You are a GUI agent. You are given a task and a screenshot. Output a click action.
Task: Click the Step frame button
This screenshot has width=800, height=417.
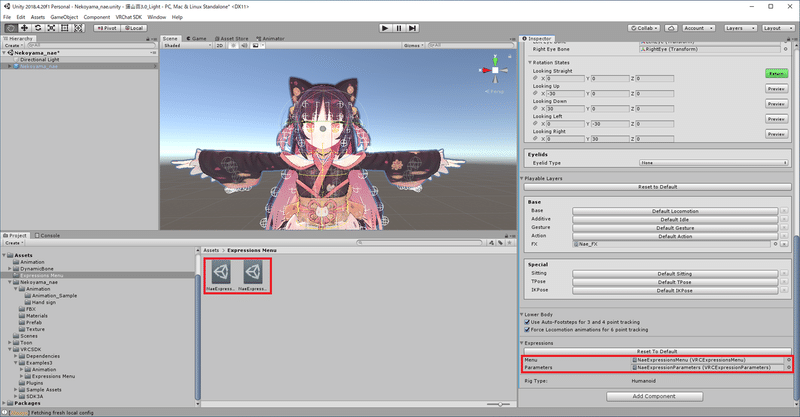click(413, 28)
